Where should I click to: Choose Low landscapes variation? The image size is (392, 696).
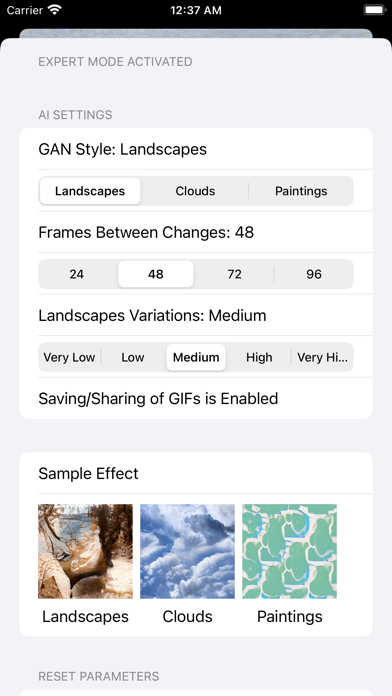click(x=133, y=357)
